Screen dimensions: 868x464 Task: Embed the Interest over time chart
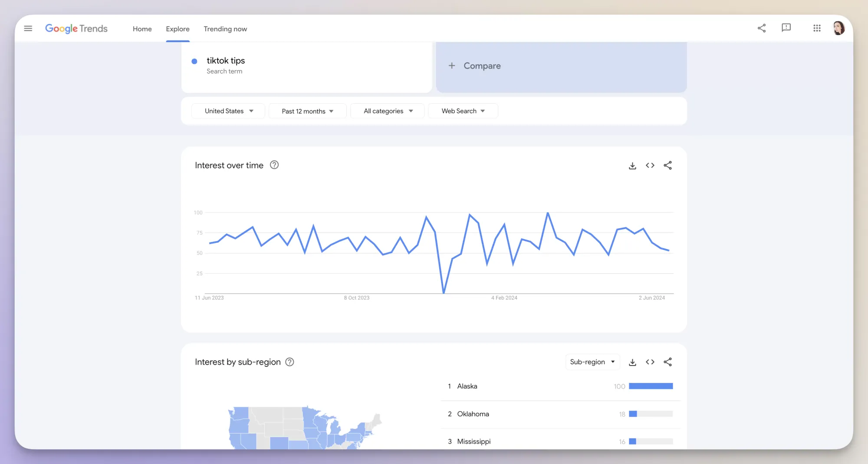[650, 165]
